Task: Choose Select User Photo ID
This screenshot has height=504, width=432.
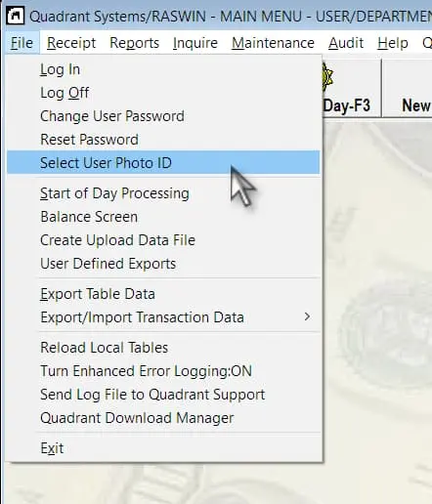Action: 163,162
